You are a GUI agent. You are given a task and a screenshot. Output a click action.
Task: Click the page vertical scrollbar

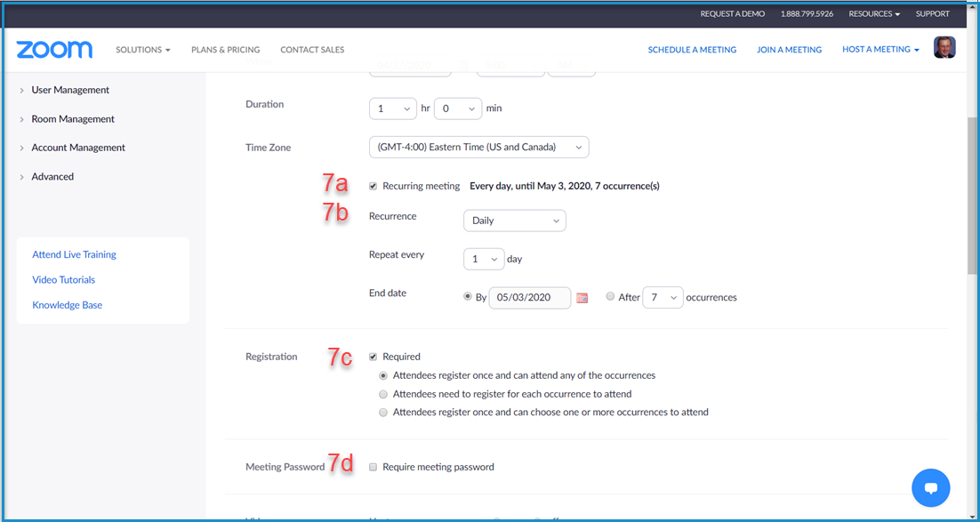pyautogui.click(x=973, y=194)
